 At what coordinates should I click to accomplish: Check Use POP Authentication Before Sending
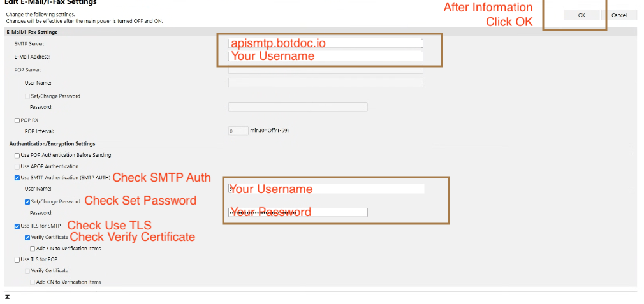click(x=17, y=156)
